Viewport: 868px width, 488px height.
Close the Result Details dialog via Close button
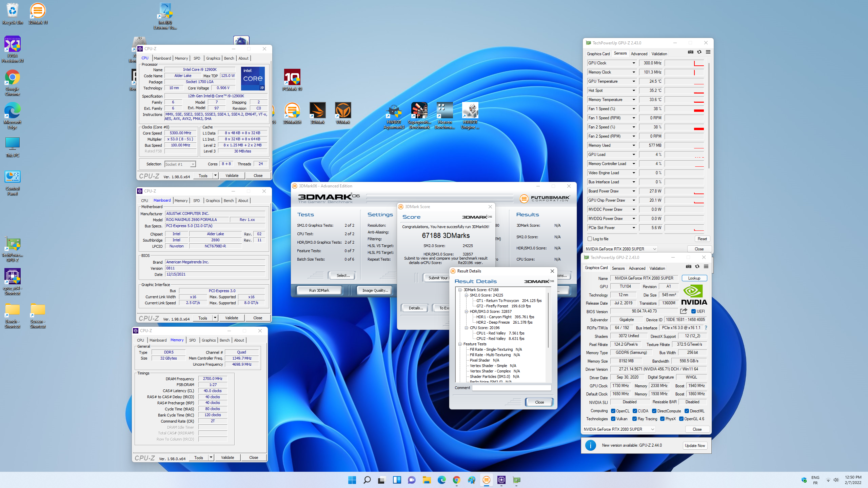(539, 402)
